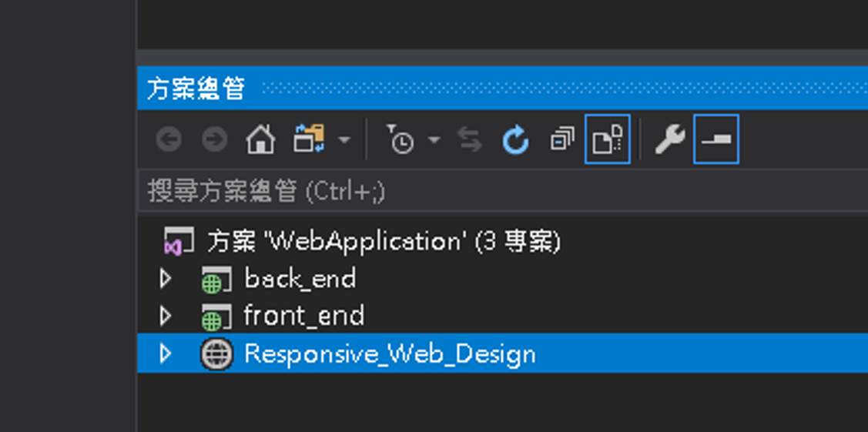Go to Home view in Solution Explorer
Screen dimensions: 868x432
pyautogui.click(x=260, y=139)
